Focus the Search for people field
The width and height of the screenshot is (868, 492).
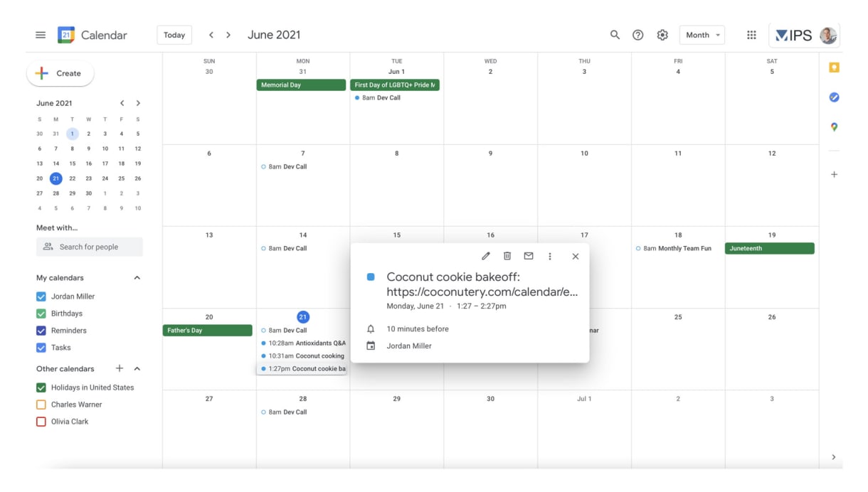point(90,247)
